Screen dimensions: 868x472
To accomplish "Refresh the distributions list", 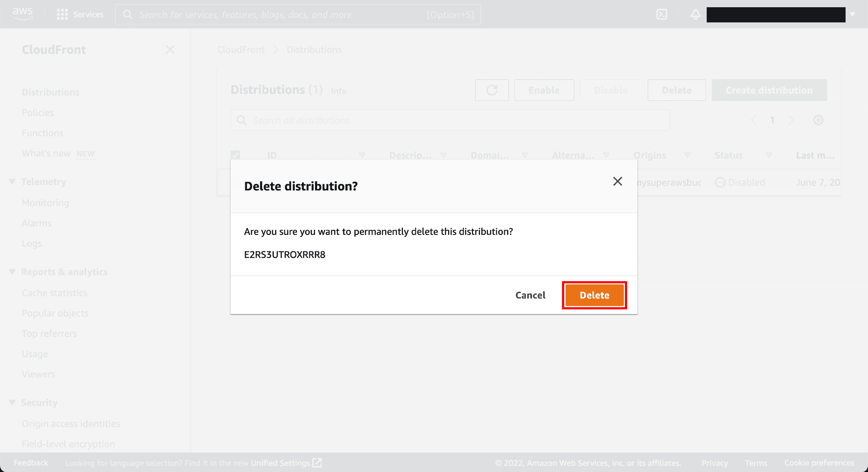I will (x=492, y=90).
